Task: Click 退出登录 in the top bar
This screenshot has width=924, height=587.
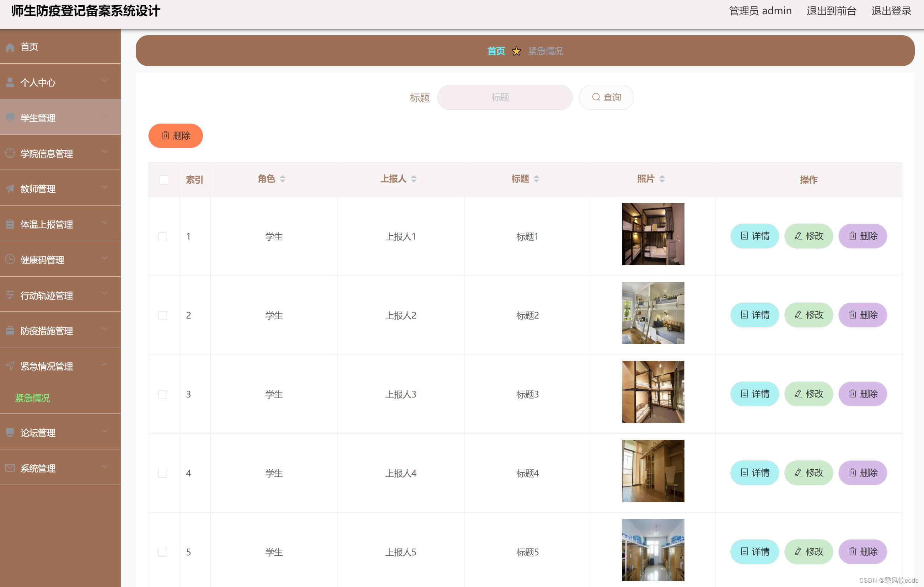Action: [891, 11]
